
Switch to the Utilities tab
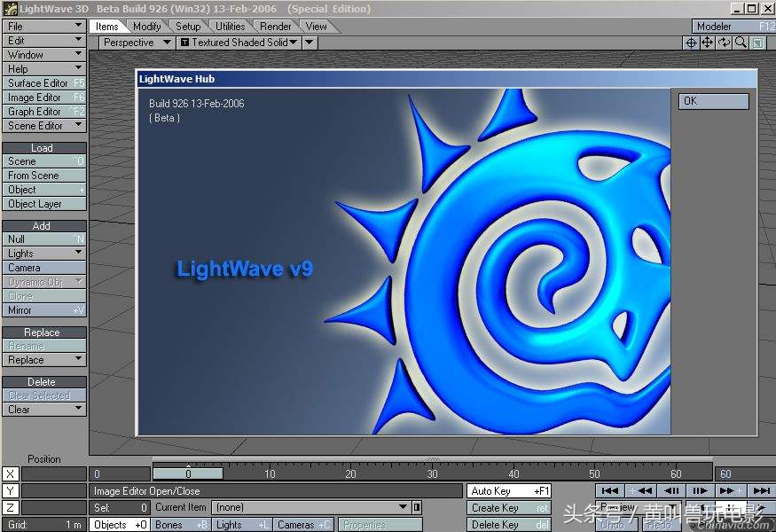230,27
